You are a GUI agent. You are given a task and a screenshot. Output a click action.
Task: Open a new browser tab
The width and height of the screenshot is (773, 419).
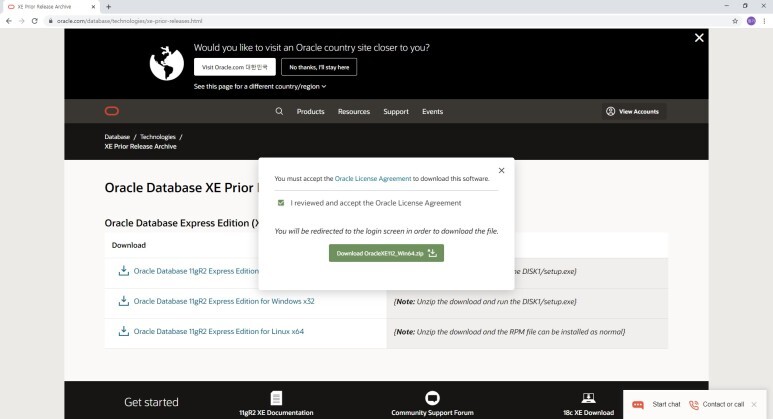[108, 7]
